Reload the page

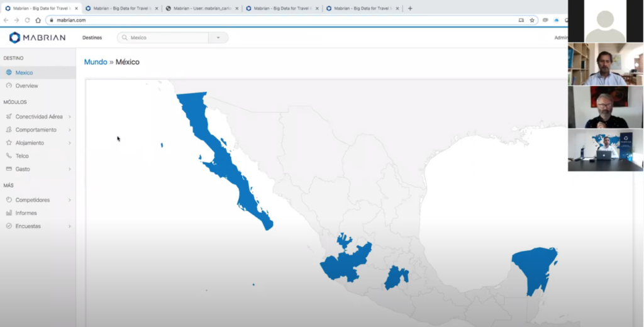27,20
